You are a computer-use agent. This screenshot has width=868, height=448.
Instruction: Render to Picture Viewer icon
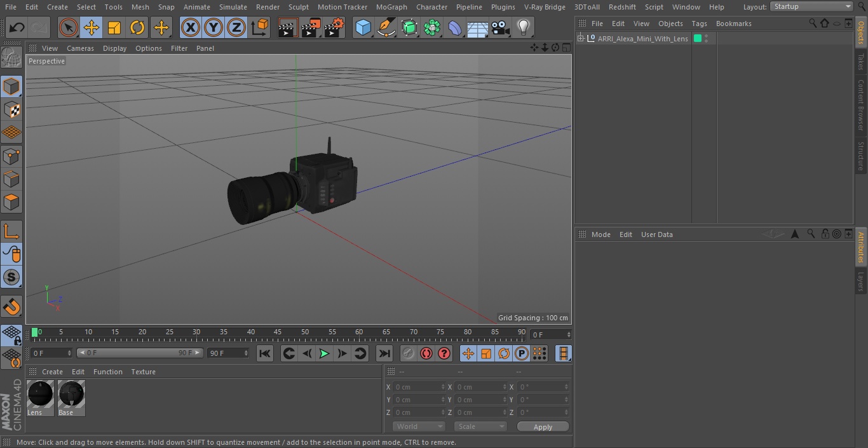311,27
